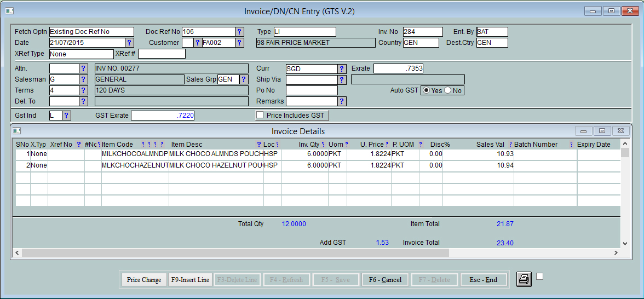Open lookup for Doc Ref No

point(239,32)
